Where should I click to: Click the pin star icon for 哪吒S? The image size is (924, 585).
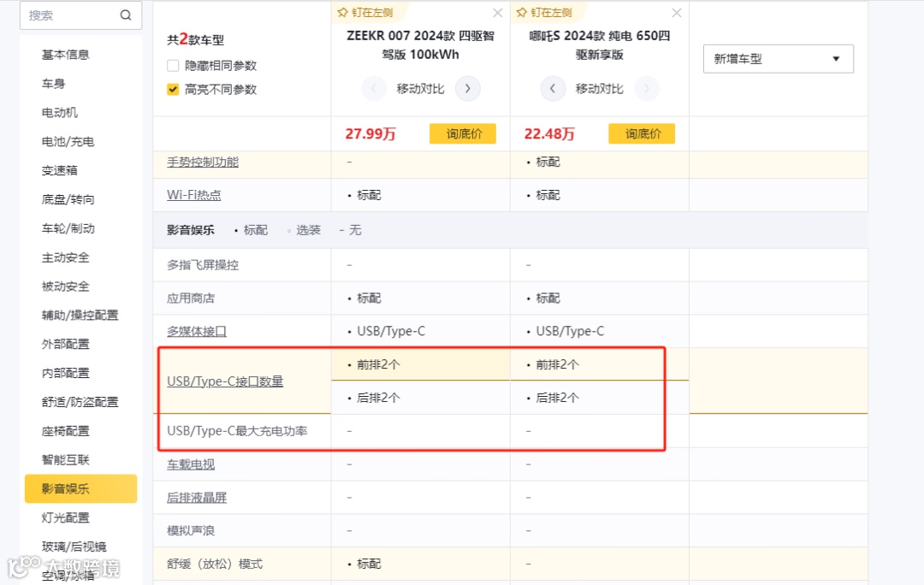point(522,12)
